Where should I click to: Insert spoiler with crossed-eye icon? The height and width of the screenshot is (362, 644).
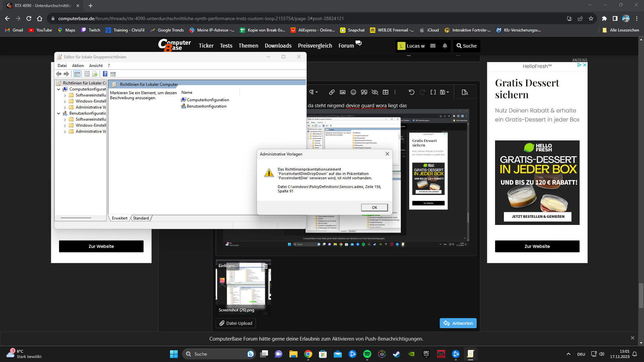point(375,92)
